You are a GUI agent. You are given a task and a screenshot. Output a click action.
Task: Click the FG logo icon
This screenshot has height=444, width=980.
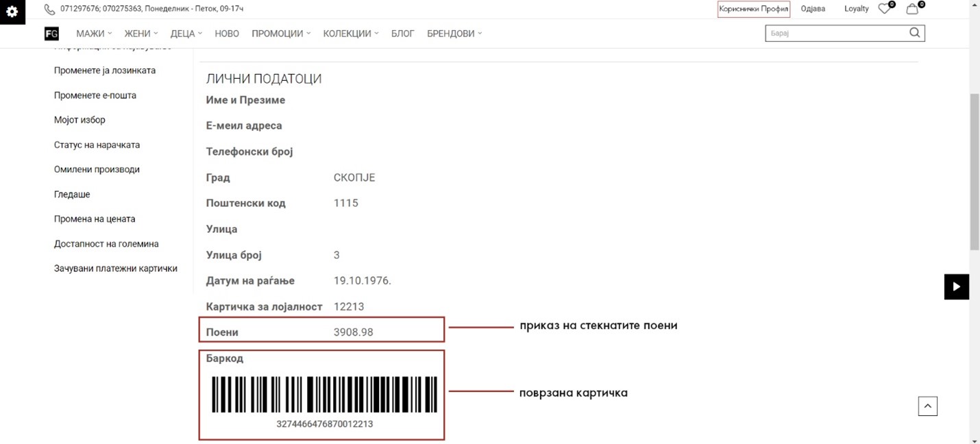[x=51, y=34]
